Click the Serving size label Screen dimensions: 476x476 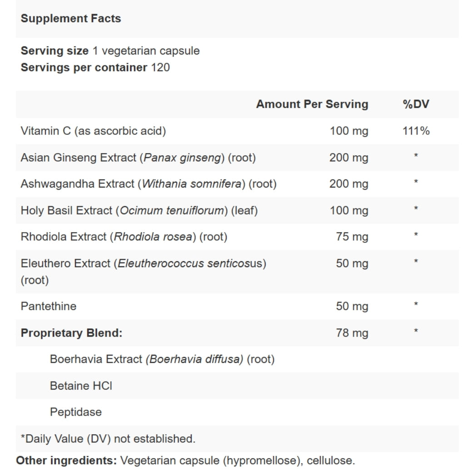(55, 51)
